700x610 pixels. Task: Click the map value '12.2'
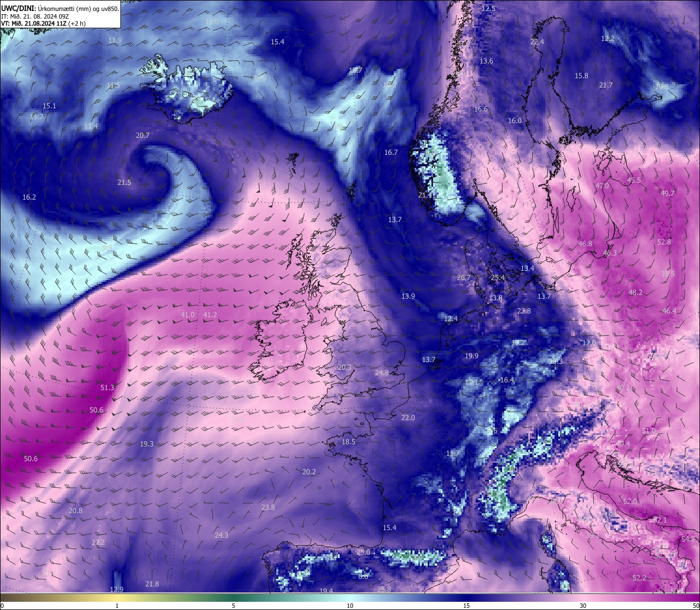coord(608,39)
